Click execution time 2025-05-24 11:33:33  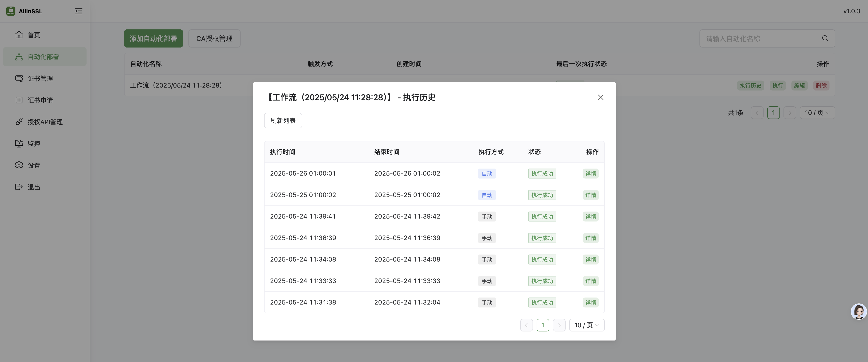click(x=303, y=281)
